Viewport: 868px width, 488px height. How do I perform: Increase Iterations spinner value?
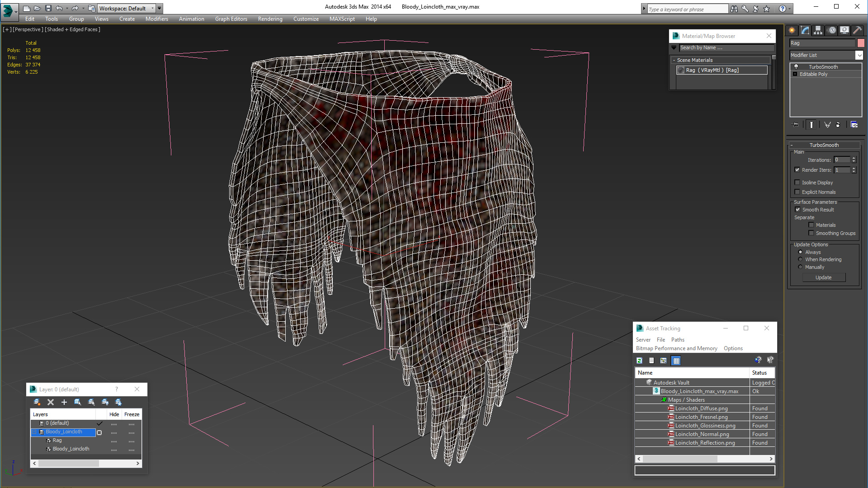(854, 158)
